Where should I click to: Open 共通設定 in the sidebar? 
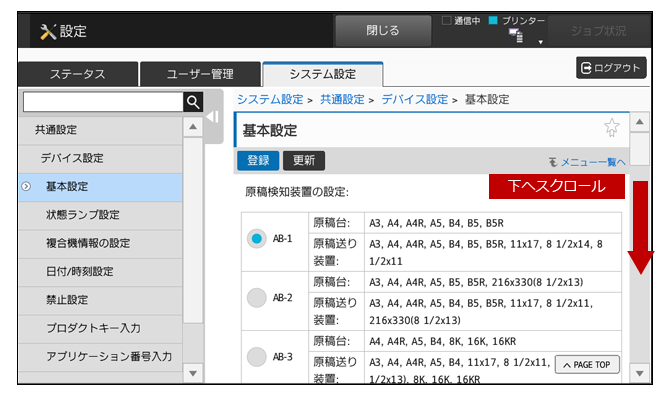pos(101,130)
